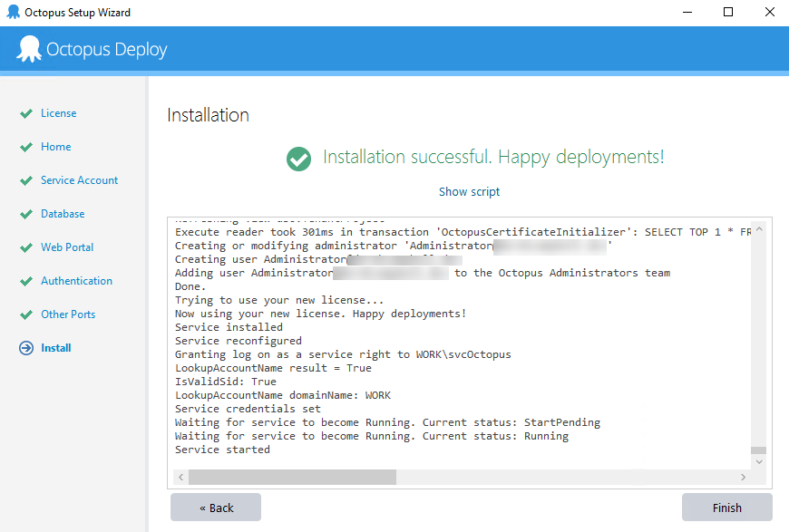Click the Octopus Deploy logo in header

[x=29, y=49]
